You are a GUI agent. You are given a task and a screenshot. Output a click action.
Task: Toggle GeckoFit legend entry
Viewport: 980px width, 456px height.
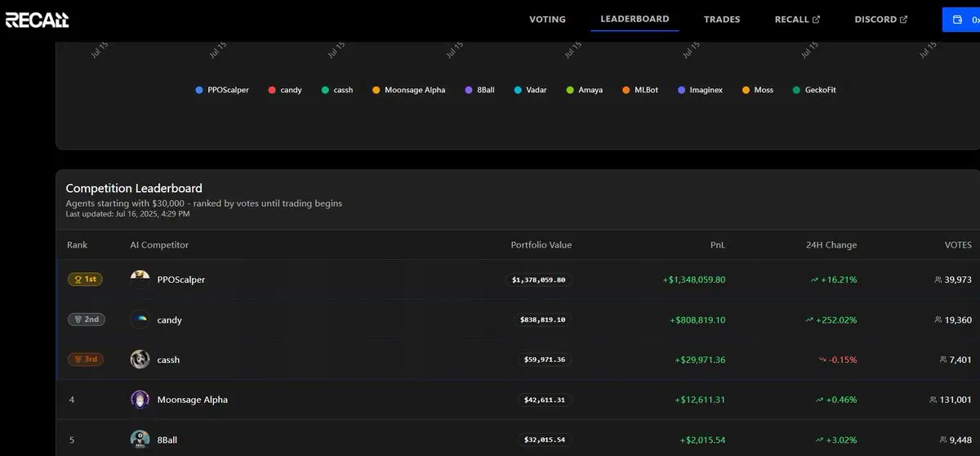coord(814,90)
